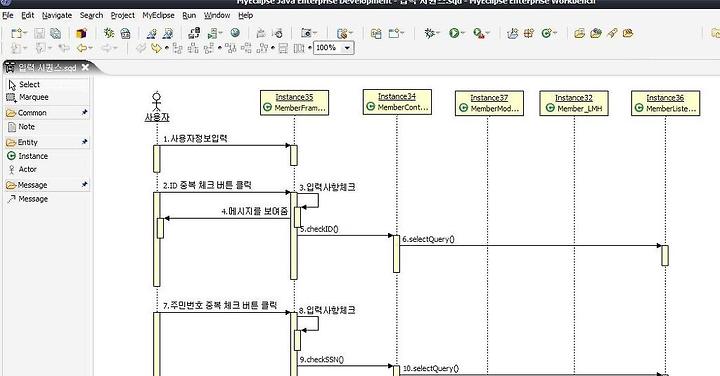The image size is (720, 376).
Task: Select the '8.입력사항체크' self message
Action: tap(327, 310)
